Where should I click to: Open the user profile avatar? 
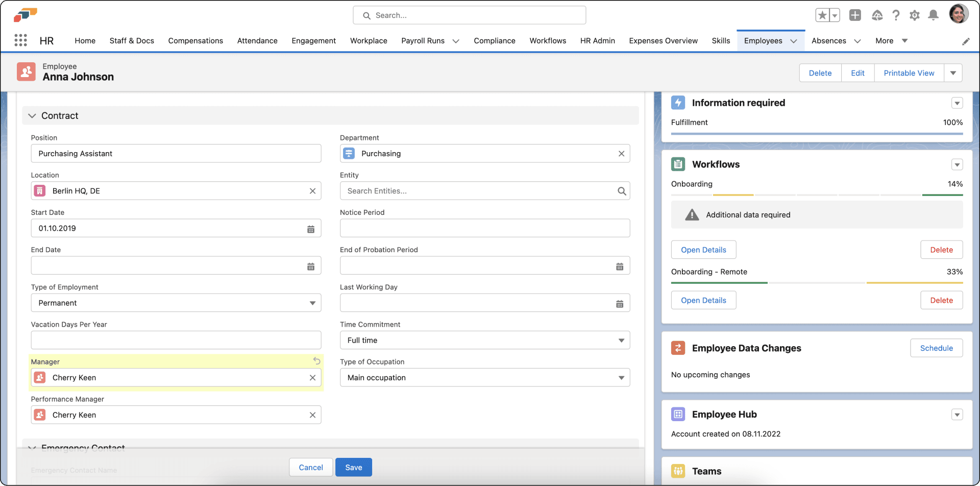click(x=959, y=14)
